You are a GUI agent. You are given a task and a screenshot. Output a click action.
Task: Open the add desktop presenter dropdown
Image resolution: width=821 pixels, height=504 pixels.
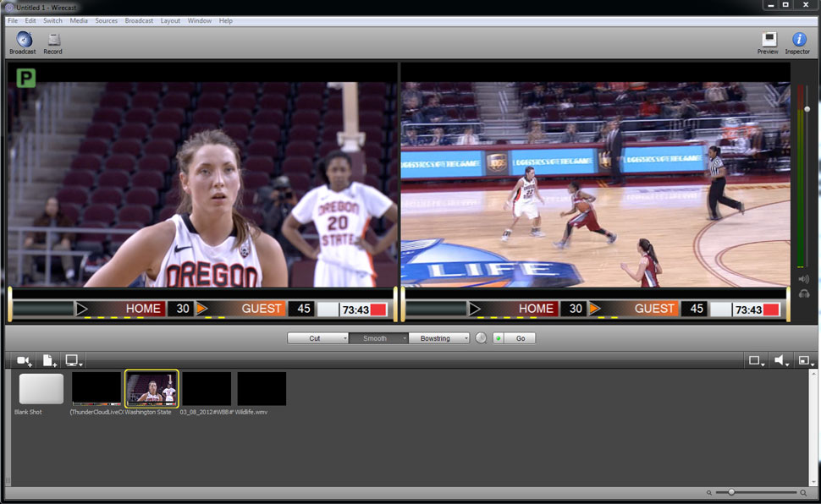(x=74, y=361)
